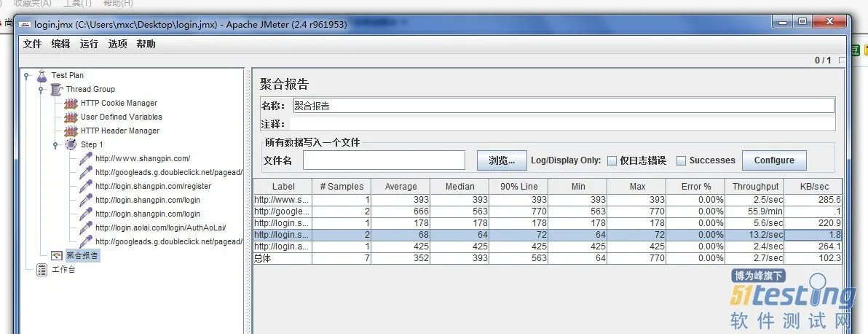868x334 pixels.
Task: Select the User Defined Variables icon
Action: pyautogui.click(x=71, y=117)
